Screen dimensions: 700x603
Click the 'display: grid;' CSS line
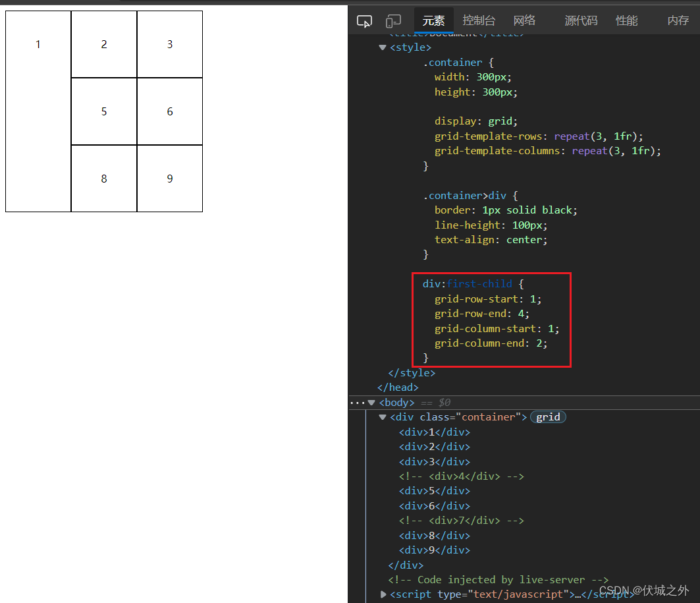coord(476,121)
